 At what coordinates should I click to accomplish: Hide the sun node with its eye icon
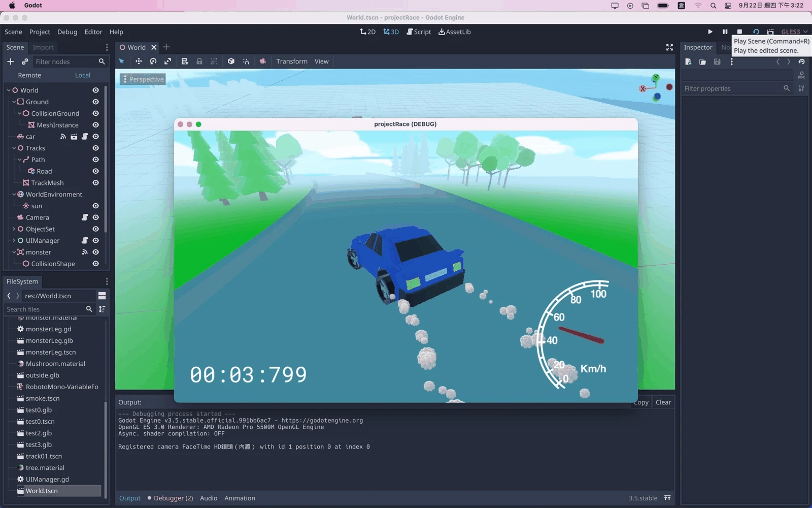point(95,206)
